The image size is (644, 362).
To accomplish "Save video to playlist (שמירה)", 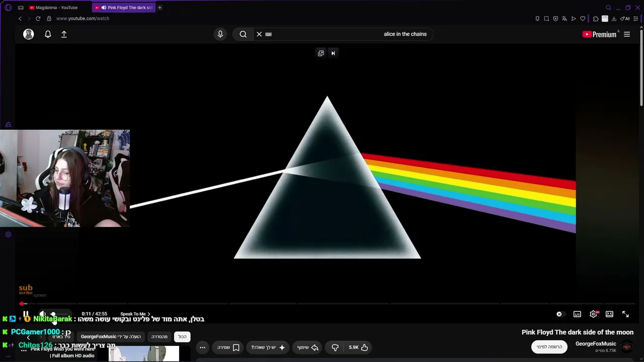I will pyautogui.click(x=228, y=347).
